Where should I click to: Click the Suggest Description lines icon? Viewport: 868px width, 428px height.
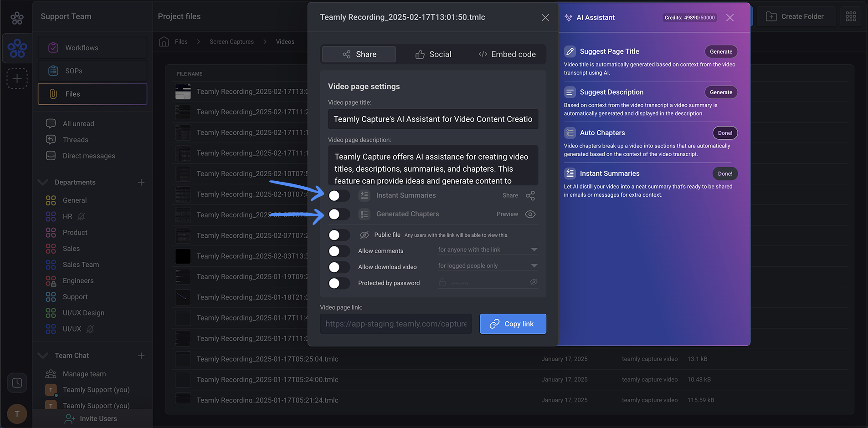(x=570, y=92)
